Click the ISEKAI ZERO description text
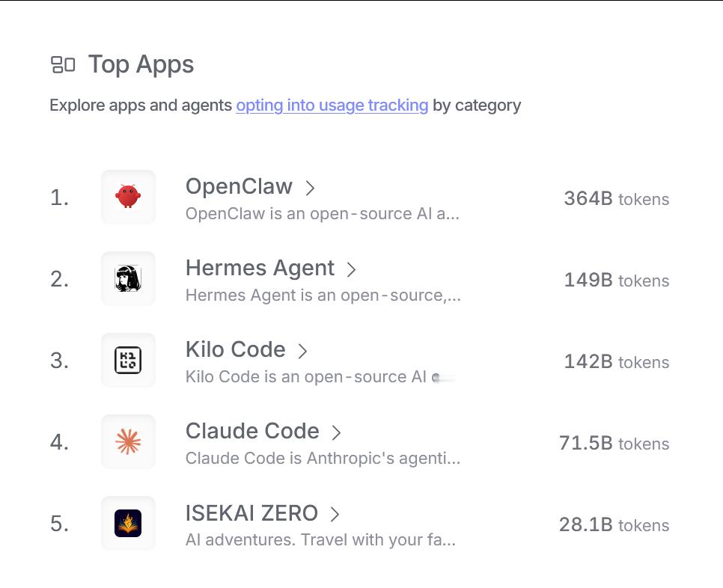723x588 pixels. click(x=320, y=539)
